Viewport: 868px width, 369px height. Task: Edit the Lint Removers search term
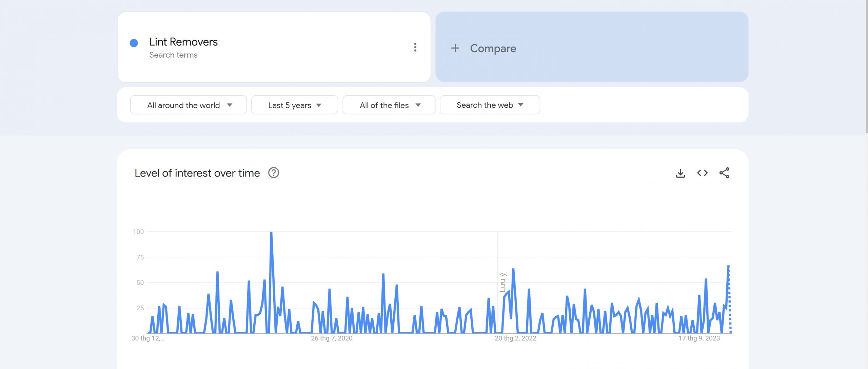click(x=183, y=42)
